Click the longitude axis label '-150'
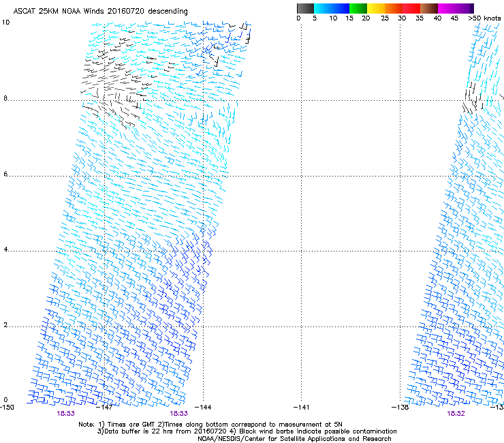The image size is (504, 443). pos(7,408)
